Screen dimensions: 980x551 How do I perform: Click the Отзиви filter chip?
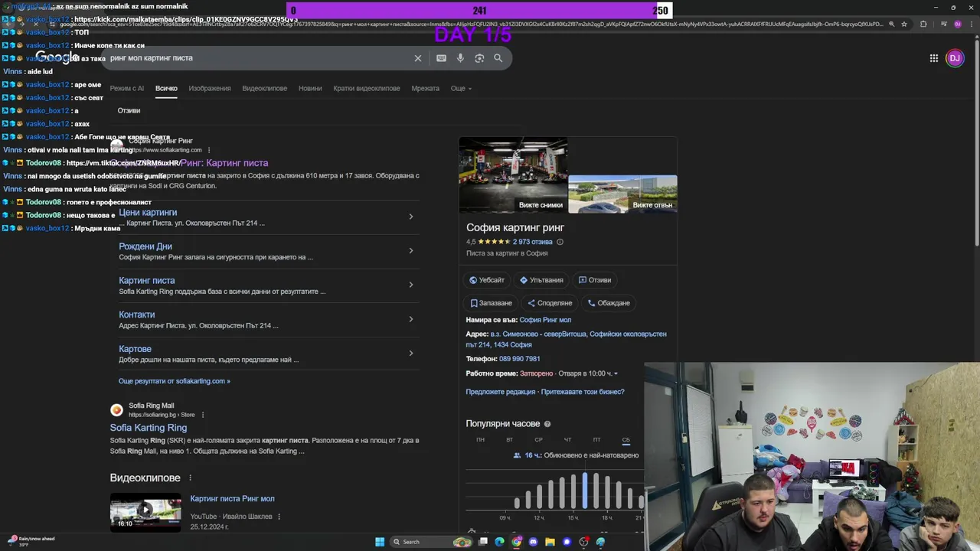click(129, 111)
